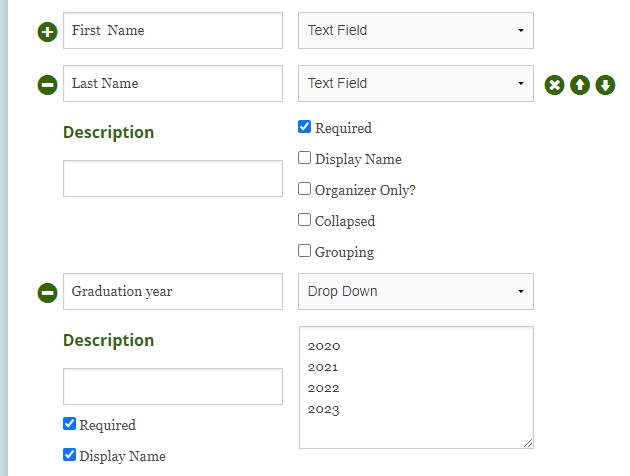The image size is (630, 476).
Task: Collapse the Last Name field options
Action: tap(47, 85)
